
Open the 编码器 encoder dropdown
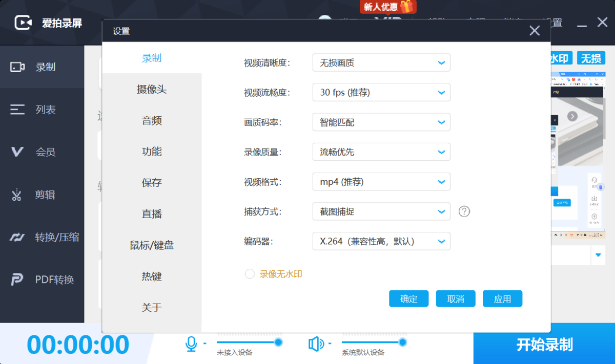[x=381, y=241]
